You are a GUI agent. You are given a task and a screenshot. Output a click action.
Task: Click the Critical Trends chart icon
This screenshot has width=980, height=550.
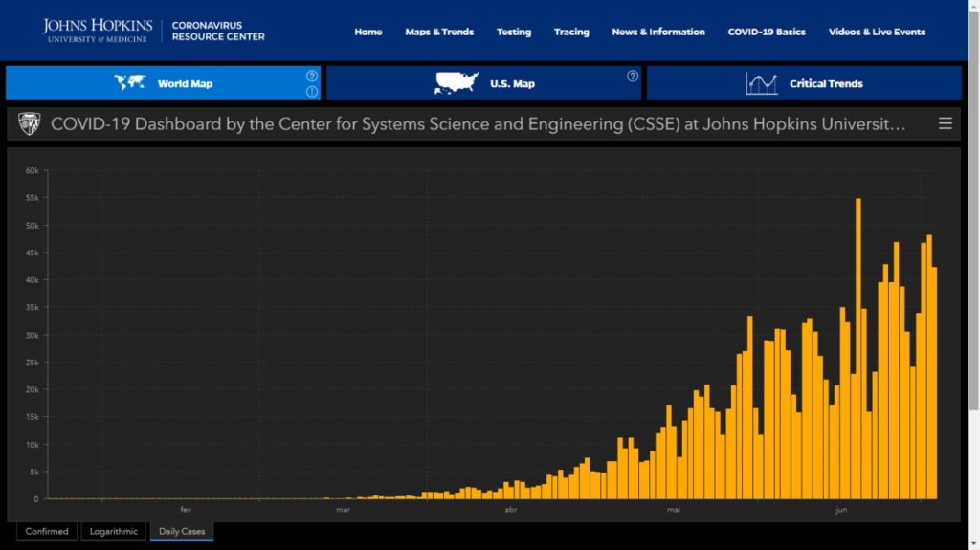point(762,83)
